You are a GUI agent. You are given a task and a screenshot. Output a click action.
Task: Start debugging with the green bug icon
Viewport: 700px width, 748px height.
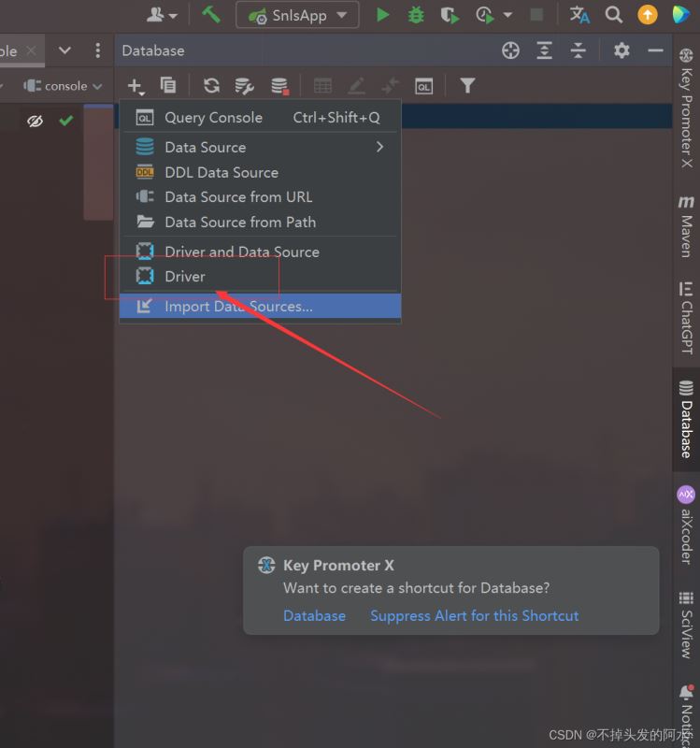point(416,15)
